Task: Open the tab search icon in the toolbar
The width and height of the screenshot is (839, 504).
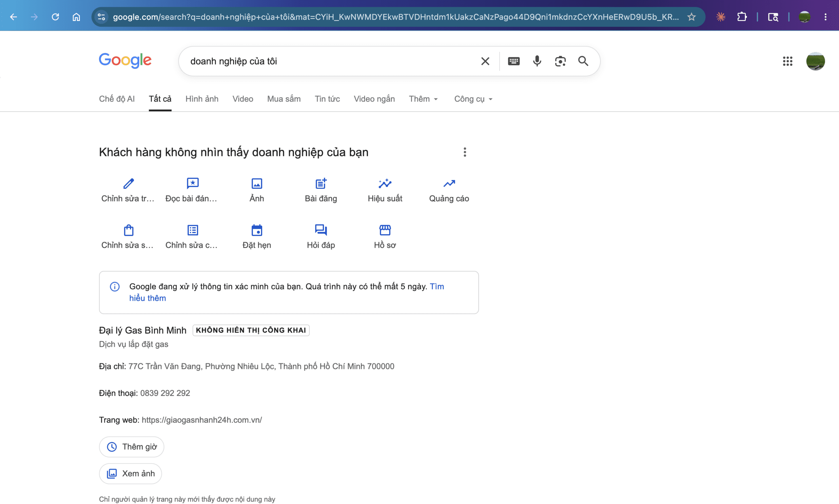Action: (773, 17)
